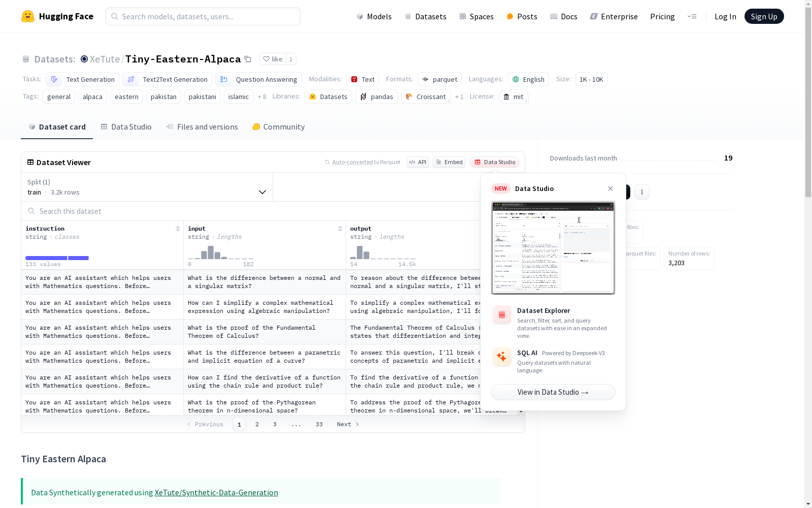This screenshot has height=508, width=812.
Task: Open Enterprise in the navigation
Action: coord(614,16)
